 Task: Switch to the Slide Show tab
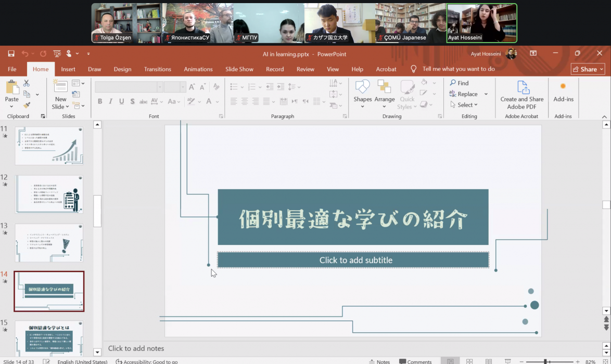click(239, 69)
